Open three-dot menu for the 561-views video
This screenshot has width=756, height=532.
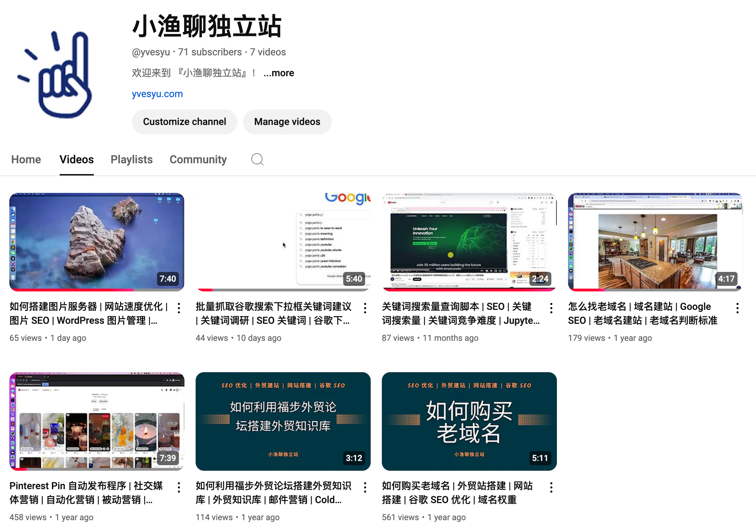click(551, 487)
